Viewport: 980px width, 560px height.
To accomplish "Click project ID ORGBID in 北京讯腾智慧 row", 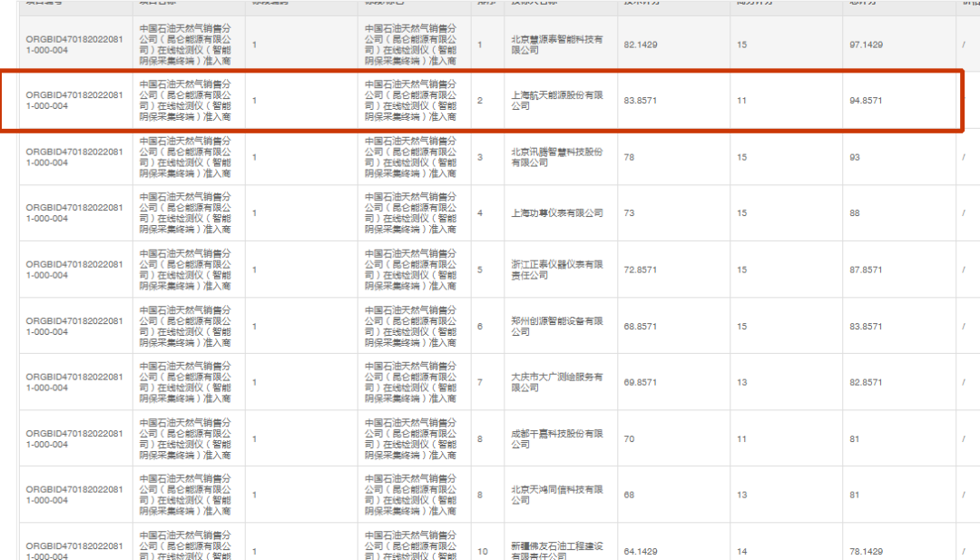I will coord(74,158).
